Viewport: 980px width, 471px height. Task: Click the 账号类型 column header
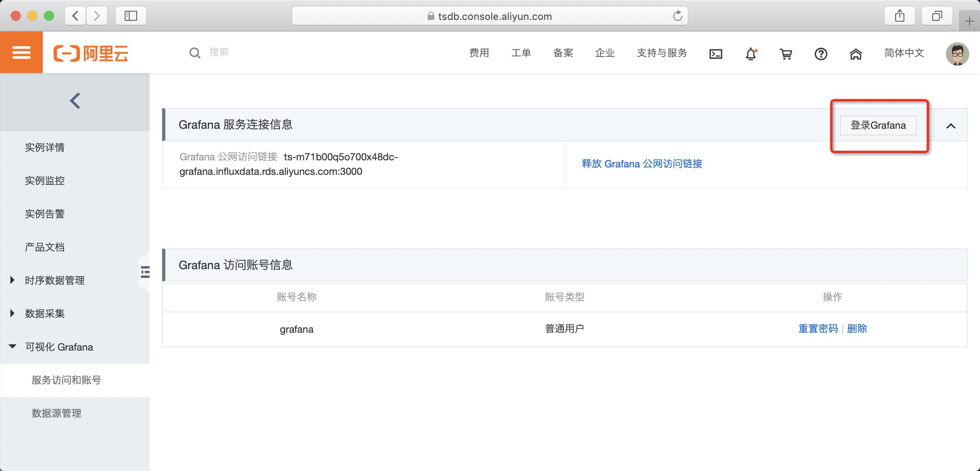(564, 297)
